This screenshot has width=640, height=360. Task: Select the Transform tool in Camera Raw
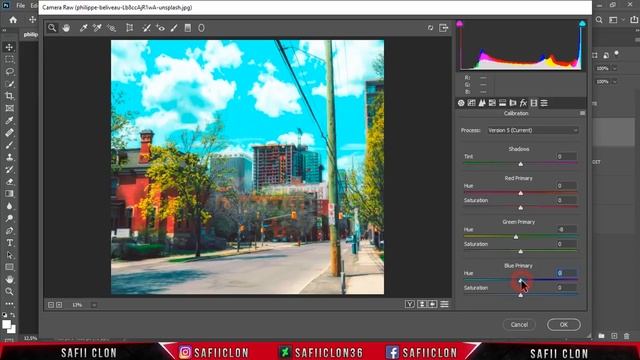coord(129,28)
